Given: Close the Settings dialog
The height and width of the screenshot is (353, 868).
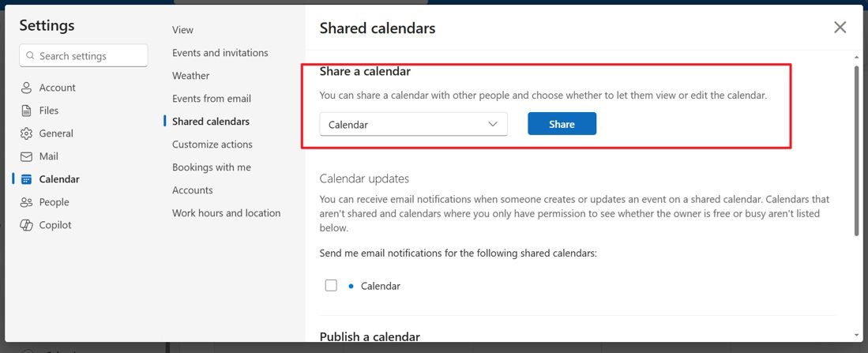Looking at the screenshot, I should coord(840,28).
